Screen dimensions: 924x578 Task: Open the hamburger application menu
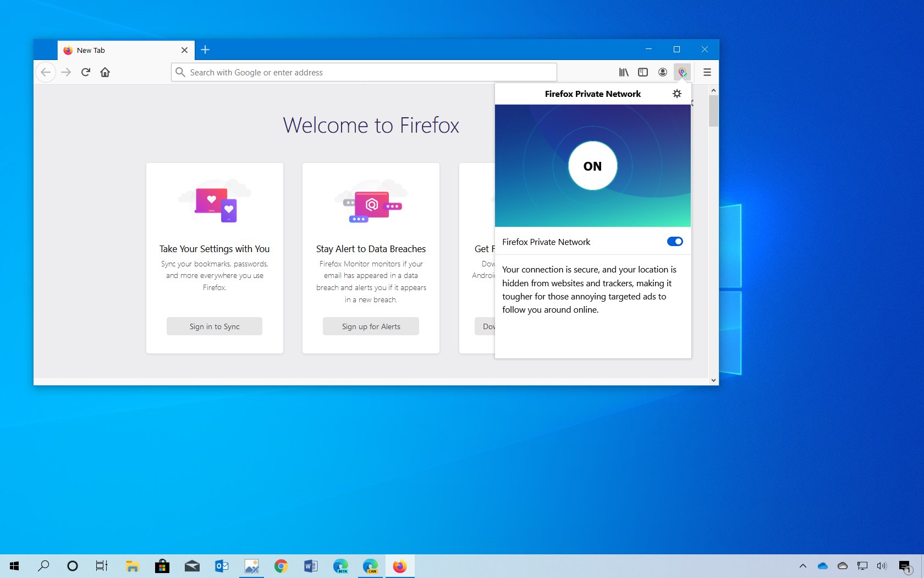pyautogui.click(x=707, y=72)
